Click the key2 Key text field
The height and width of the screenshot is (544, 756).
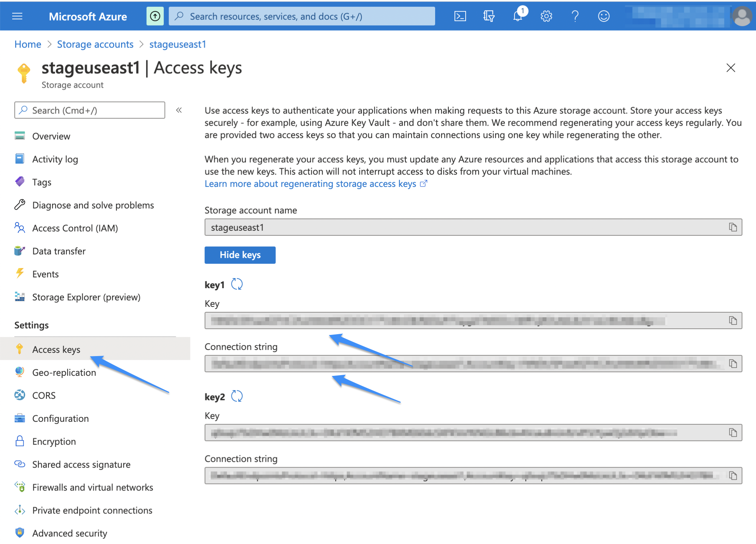pos(473,433)
